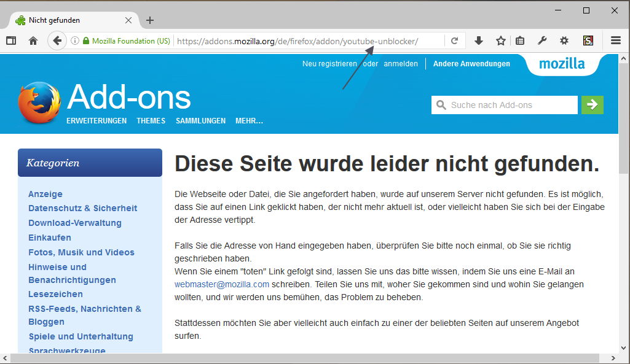Reload the current page
This screenshot has height=364, width=630.
tap(454, 41)
